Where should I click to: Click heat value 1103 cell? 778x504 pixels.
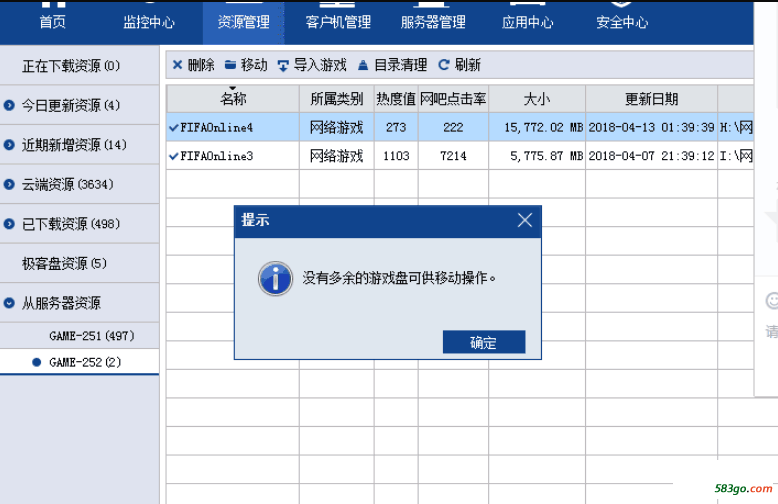click(x=396, y=156)
